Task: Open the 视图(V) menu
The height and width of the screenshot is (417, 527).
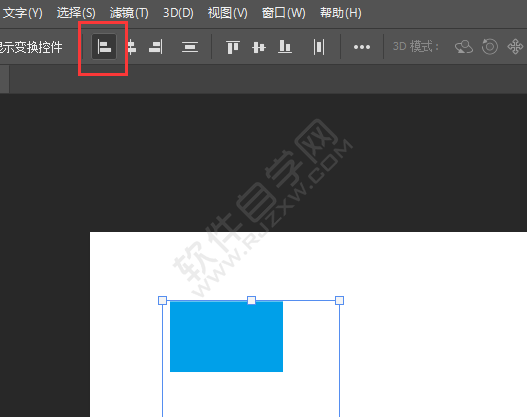Action: [228, 13]
